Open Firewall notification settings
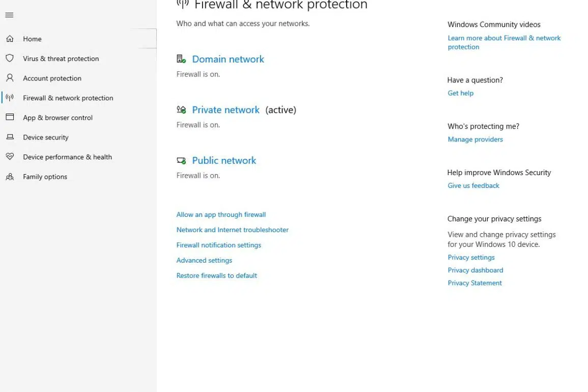This screenshot has height=392, width=588. 218,245
